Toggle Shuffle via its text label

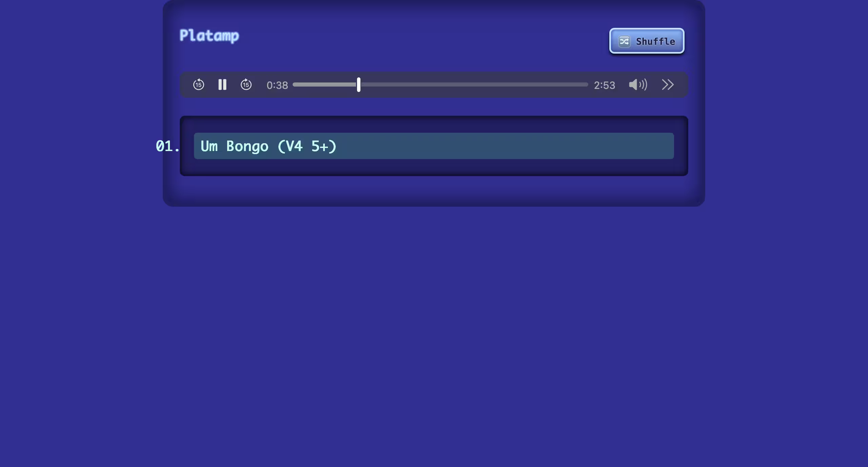click(x=655, y=41)
